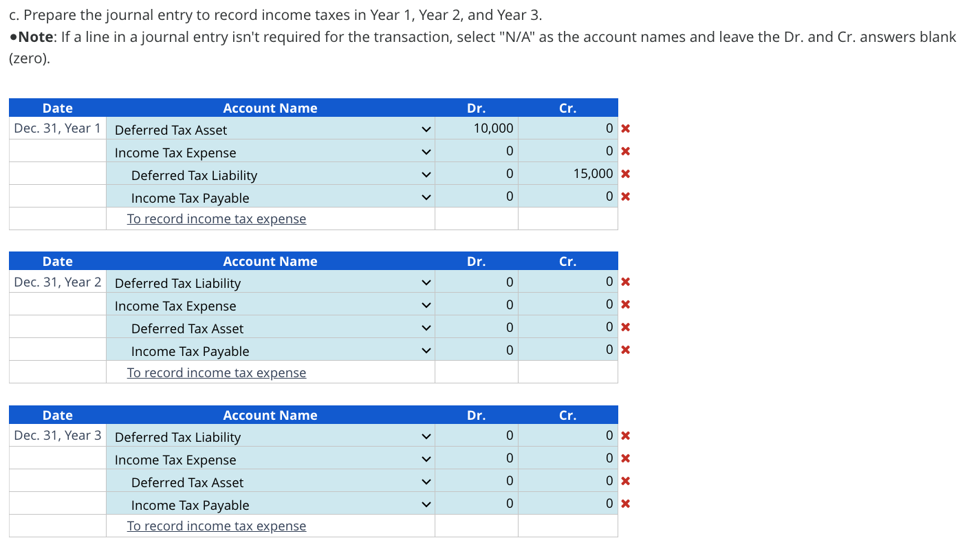This screenshot has width=969, height=560.
Task: Click the Dr. amount cell for Year 2 Deferred Tax Liability
Action: pos(477,281)
